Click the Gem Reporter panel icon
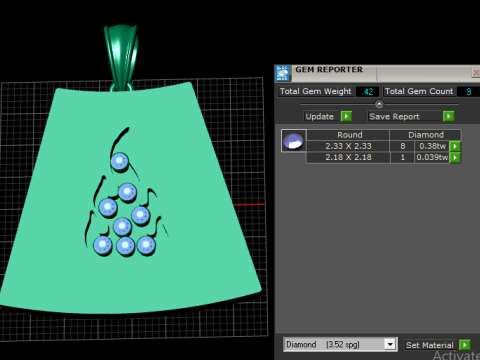Image resolution: width=480 pixels, height=360 pixels. coord(282,73)
